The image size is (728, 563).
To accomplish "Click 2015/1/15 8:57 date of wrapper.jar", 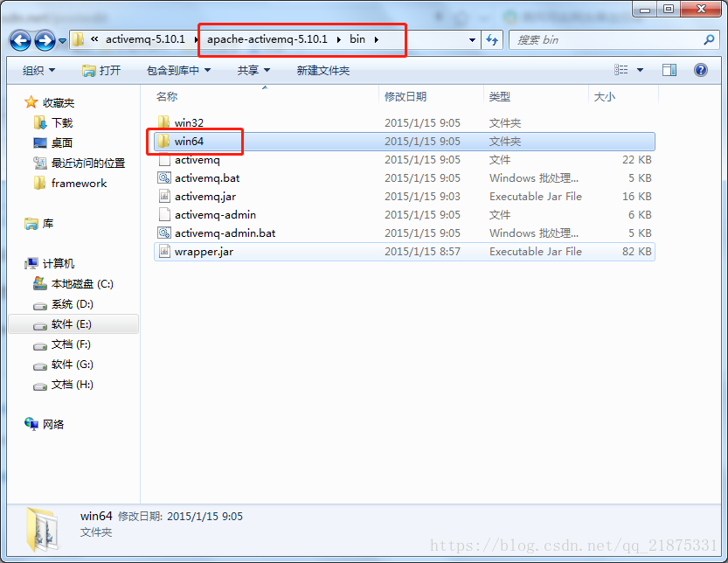I will pos(422,251).
